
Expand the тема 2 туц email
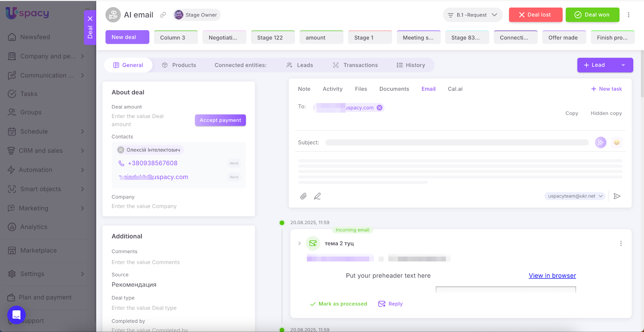(299, 243)
